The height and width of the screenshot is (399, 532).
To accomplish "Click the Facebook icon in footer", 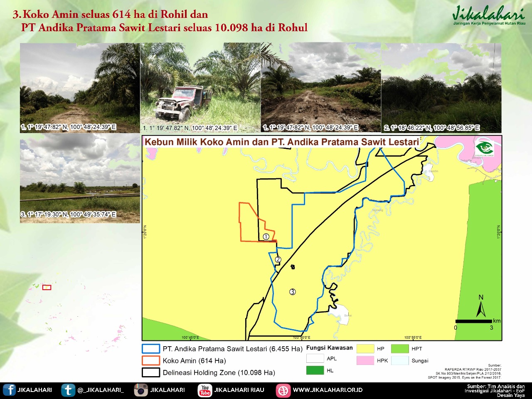I will pyautogui.click(x=10, y=390).
